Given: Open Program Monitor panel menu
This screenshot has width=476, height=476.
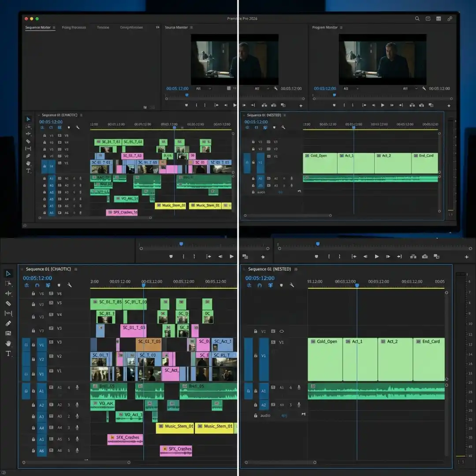Looking at the screenshot, I should 341,27.
